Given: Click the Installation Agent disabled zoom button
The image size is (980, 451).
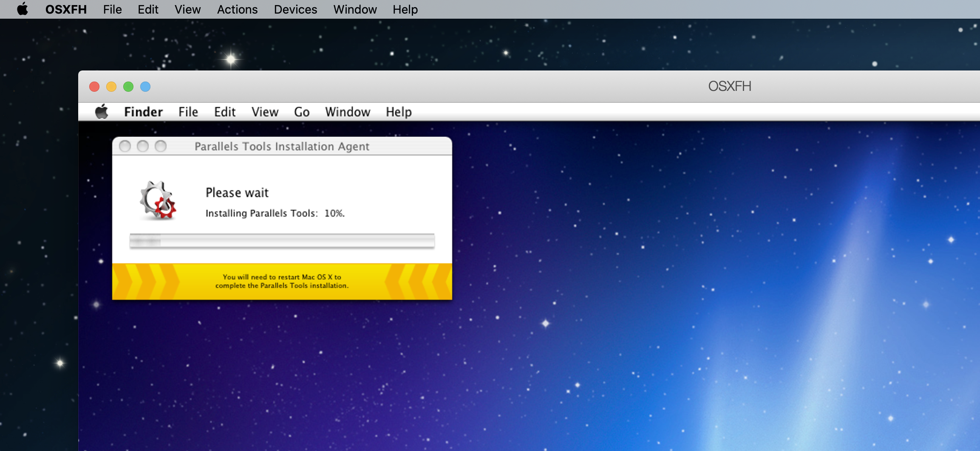Looking at the screenshot, I should [161, 146].
